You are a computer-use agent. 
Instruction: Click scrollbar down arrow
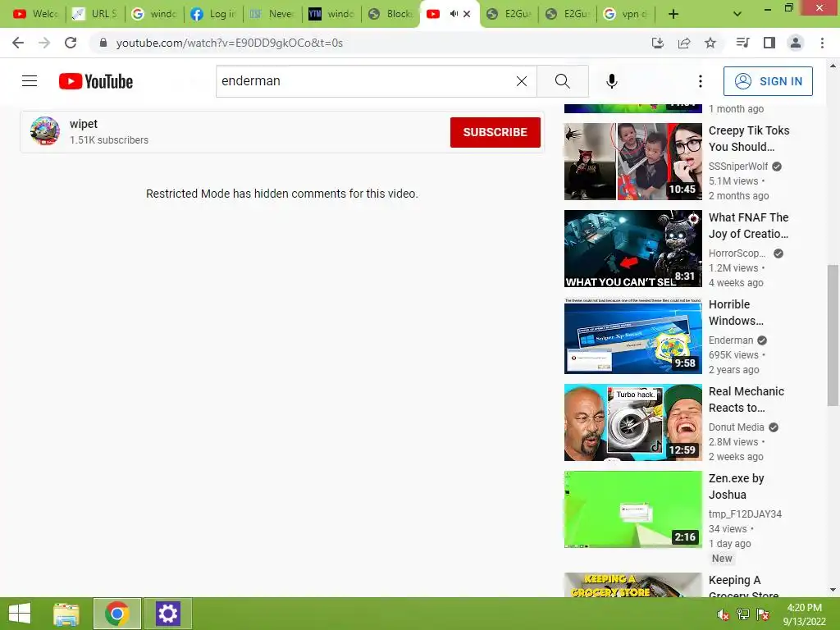click(833, 591)
